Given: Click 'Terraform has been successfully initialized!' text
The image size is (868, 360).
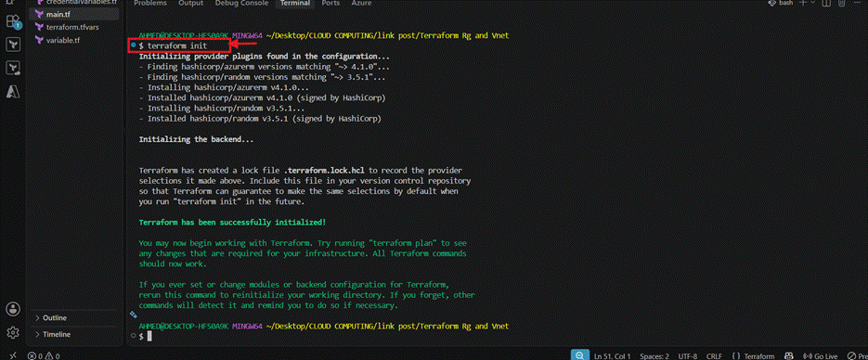Looking at the screenshot, I should coord(232,223).
